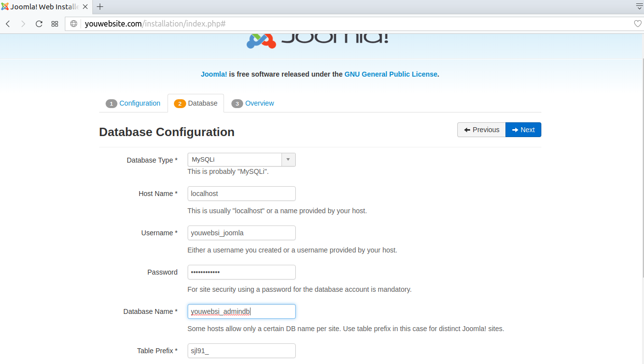Click into the Host Name field
Screen dimensions: 644x364
click(x=241, y=194)
